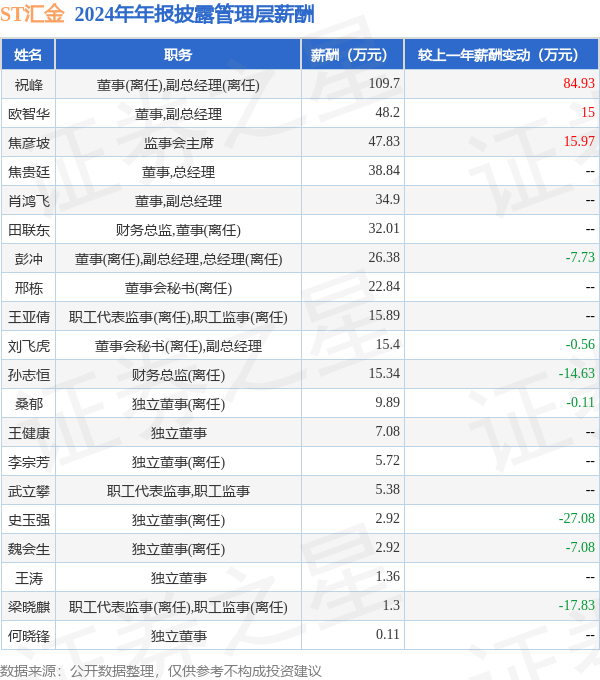Image resolution: width=600 pixels, height=680 pixels.
Task: Click the name cell 孙志恒
Action: tap(29, 376)
